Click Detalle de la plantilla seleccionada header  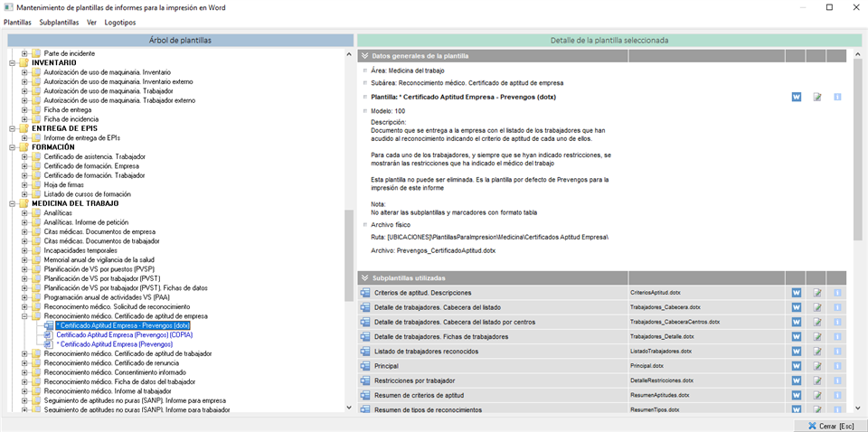click(x=609, y=41)
